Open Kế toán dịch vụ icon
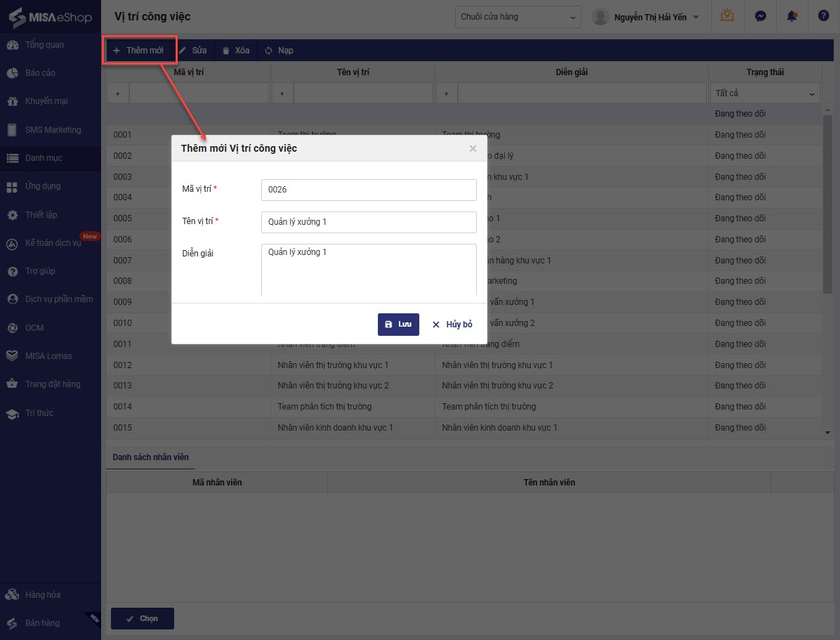Viewport: 840px width, 640px height. click(13, 243)
